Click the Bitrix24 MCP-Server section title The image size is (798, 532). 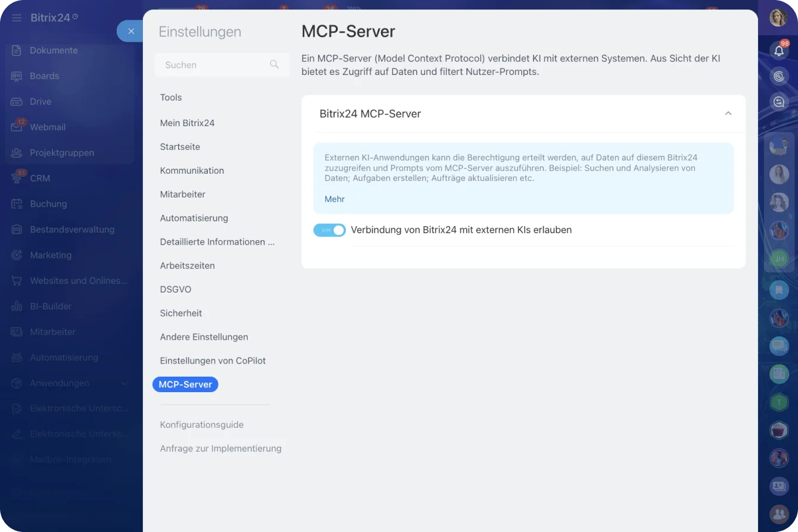pyautogui.click(x=370, y=114)
